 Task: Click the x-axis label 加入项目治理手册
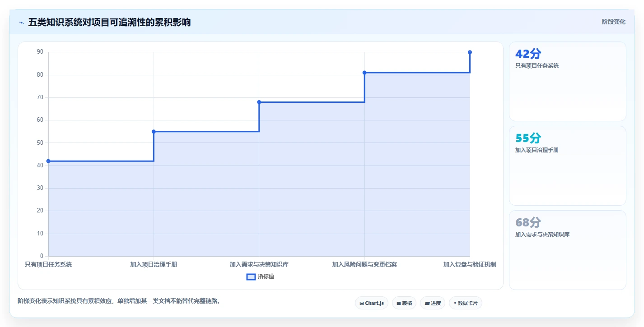[x=154, y=264]
